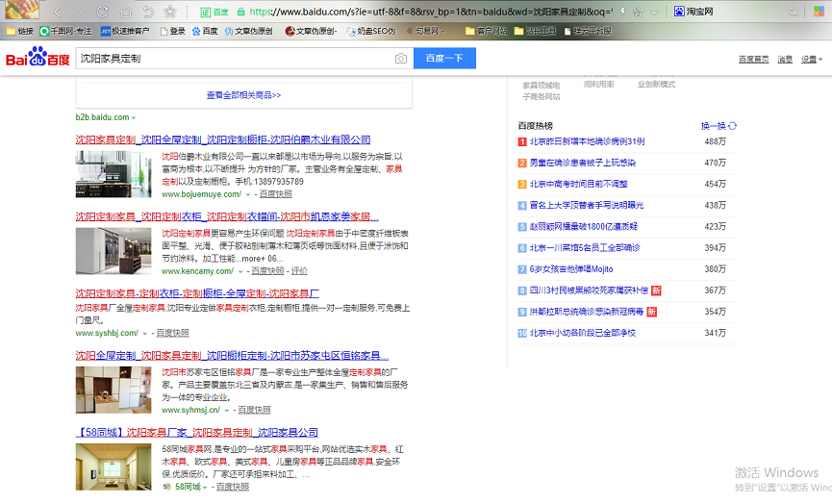Click 评价 link for kencamy result
The width and height of the screenshot is (832, 504).
tap(299, 271)
